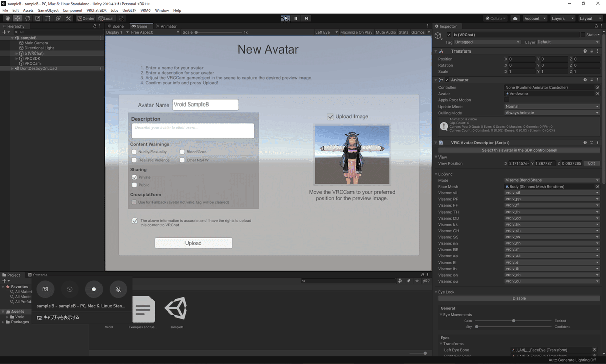The height and width of the screenshot is (364, 606).
Task: Switch to Project tab
Action: click(12, 275)
